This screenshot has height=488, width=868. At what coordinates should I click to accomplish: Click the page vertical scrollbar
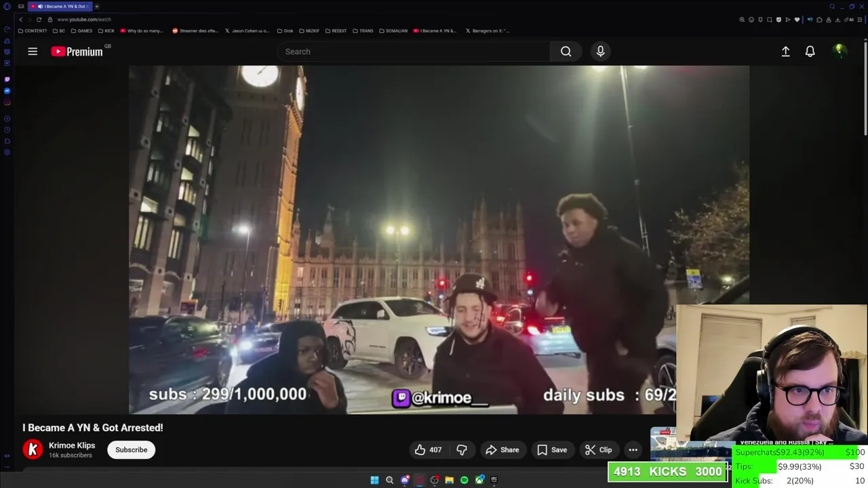point(865,88)
